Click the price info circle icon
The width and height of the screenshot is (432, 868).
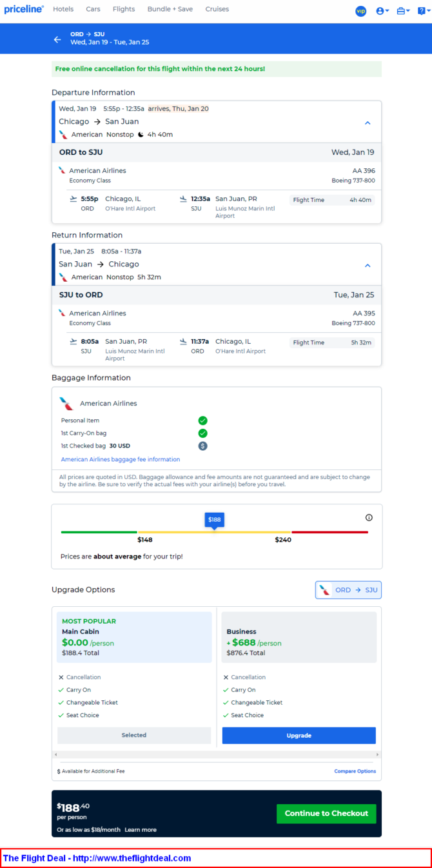pyautogui.click(x=369, y=517)
